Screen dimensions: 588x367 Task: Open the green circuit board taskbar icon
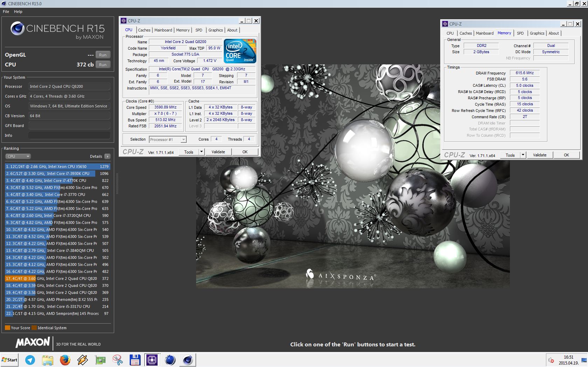tap(100, 360)
